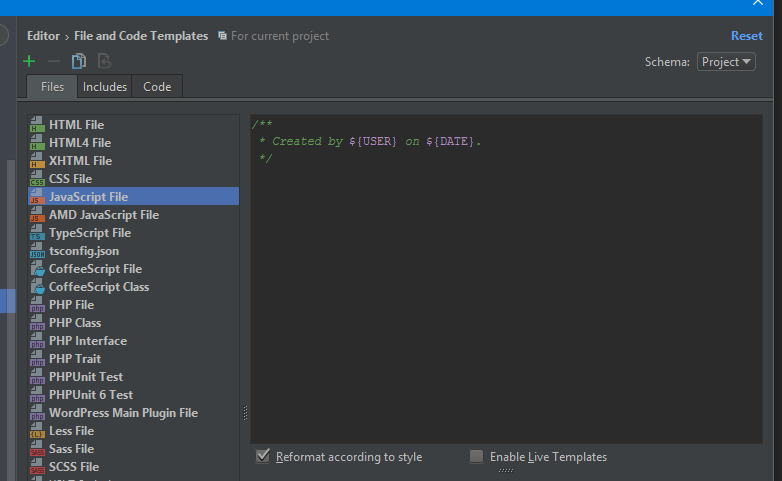Switch to the Files tab

coord(52,87)
